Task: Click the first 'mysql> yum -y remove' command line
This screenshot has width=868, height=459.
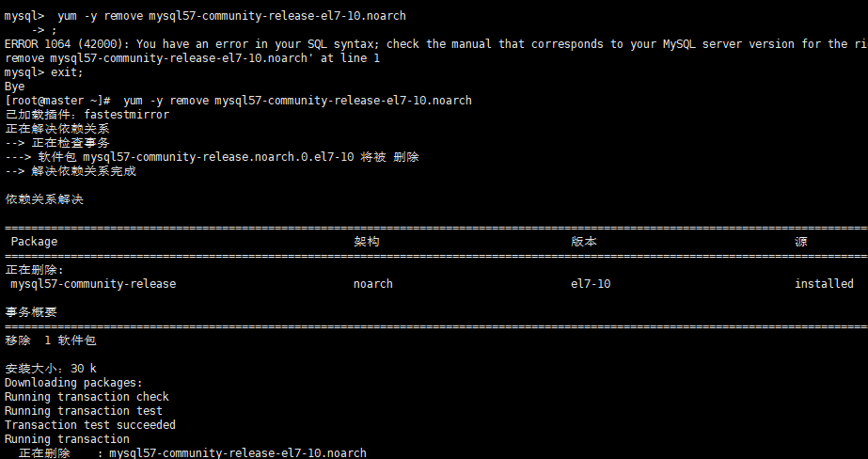Action: (x=205, y=16)
